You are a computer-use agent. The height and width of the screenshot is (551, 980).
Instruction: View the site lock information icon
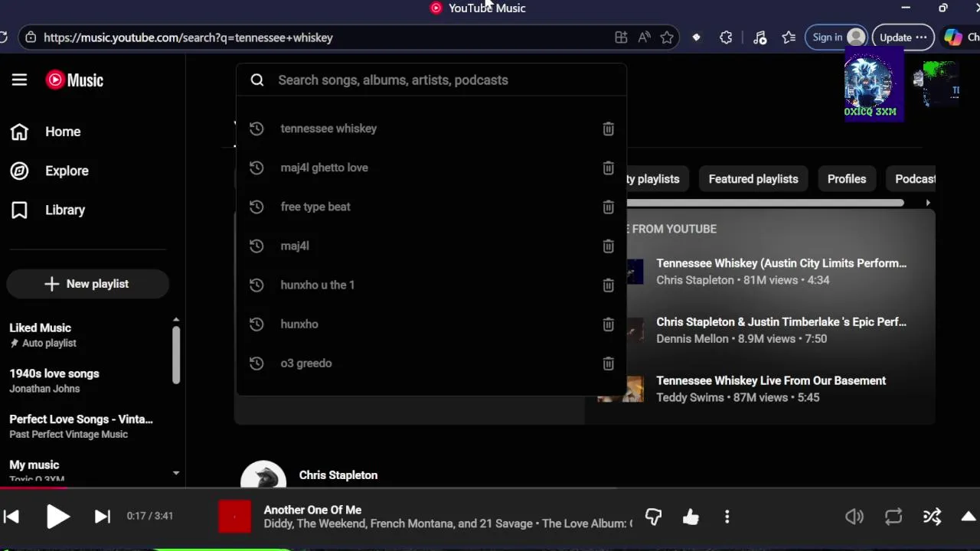pos(30,37)
